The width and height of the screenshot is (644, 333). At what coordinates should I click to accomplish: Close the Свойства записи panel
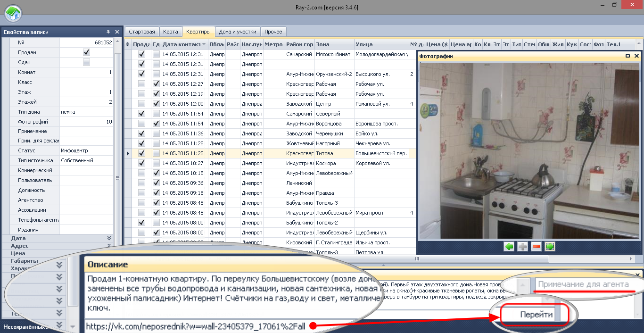pyautogui.click(x=117, y=32)
